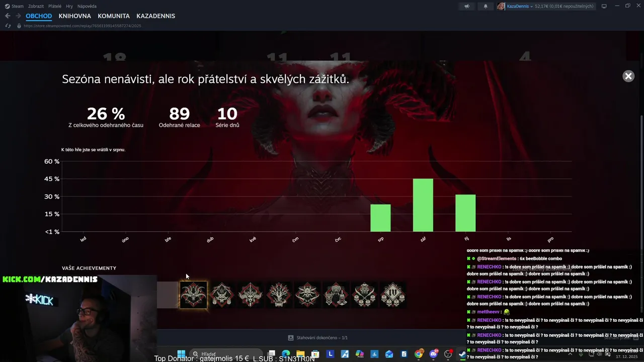This screenshot has width=644, height=362.
Task: Go forward with the Steam forward arrow
Action: (x=18, y=16)
